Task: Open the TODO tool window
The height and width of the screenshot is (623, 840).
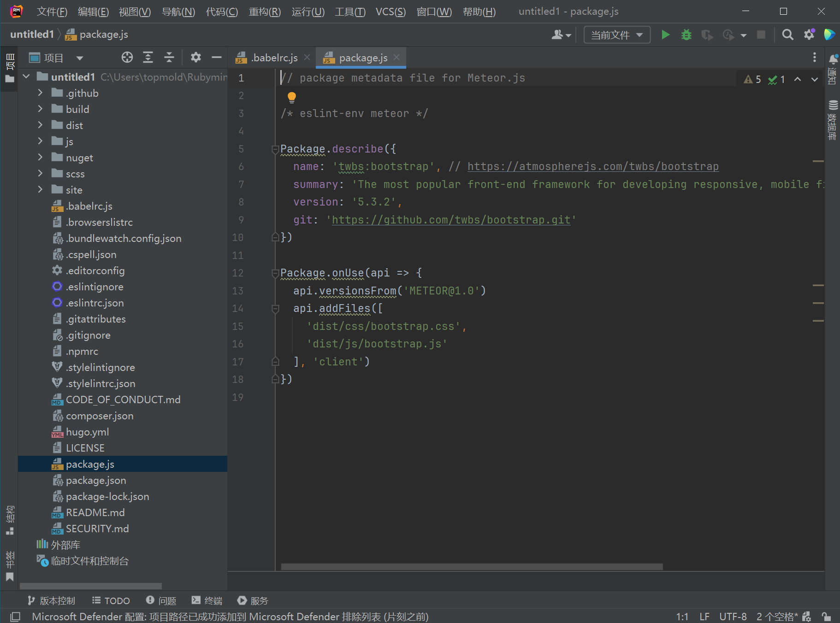Action: (x=111, y=600)
